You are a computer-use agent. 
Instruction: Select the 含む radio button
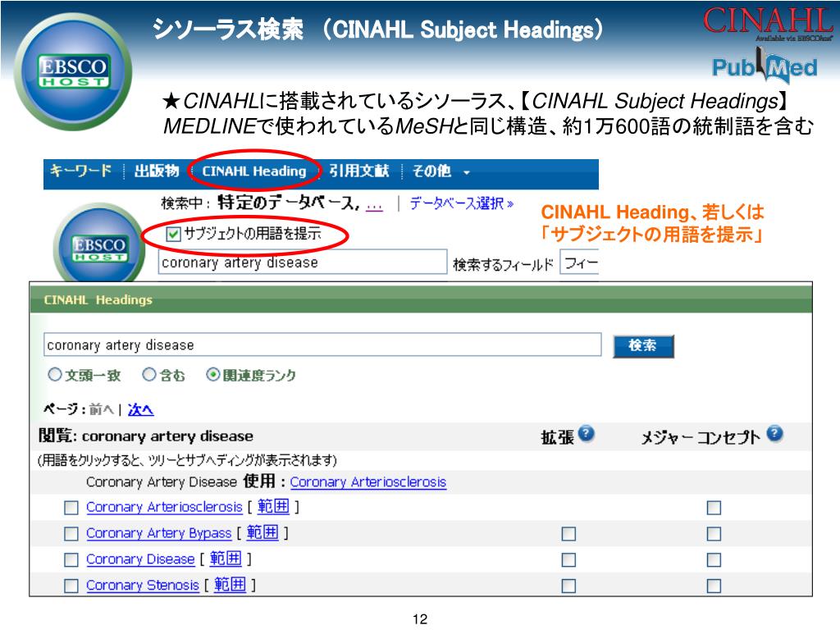tap(149, 374)
